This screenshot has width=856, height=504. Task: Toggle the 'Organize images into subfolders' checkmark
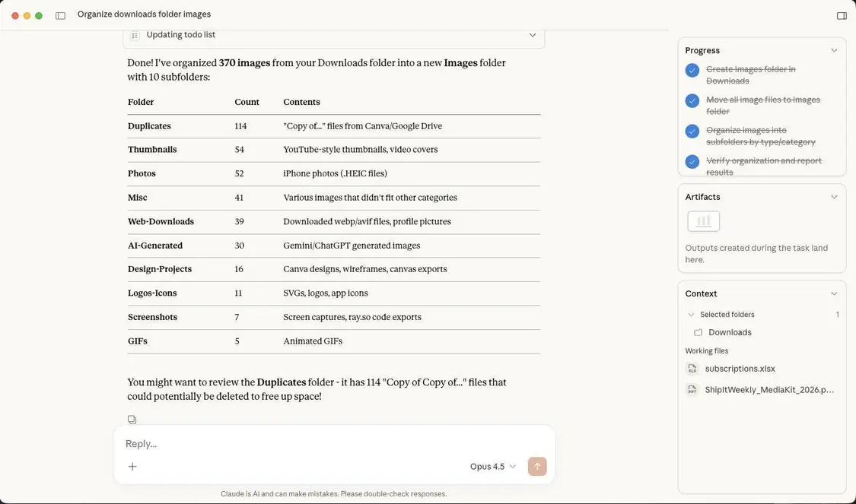point(692,131)
